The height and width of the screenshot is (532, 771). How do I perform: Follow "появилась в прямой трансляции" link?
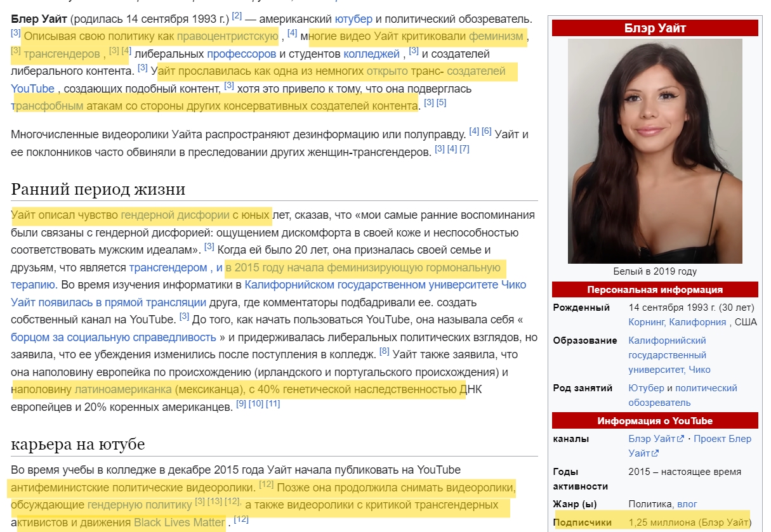pyautogui.click(x=123, y=302)
